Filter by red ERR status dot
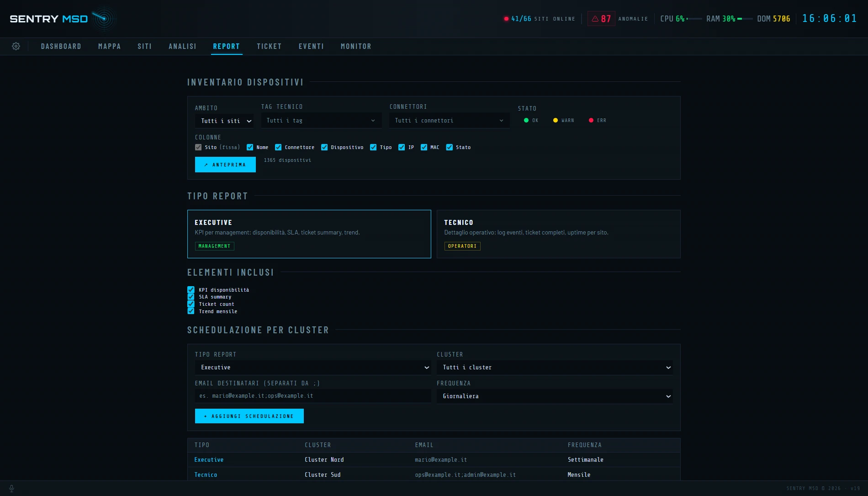This screenshot has width=868, height=496. (591, 120)
